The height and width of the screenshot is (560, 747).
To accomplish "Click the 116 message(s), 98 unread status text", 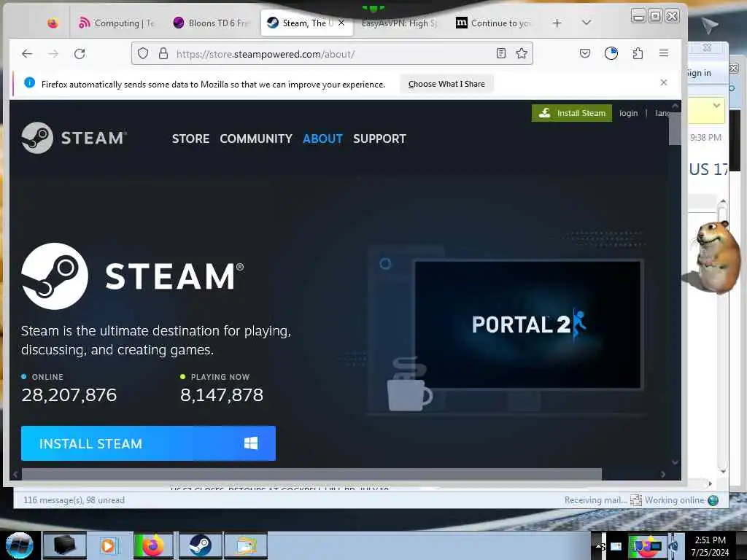I will coord(74,500).
